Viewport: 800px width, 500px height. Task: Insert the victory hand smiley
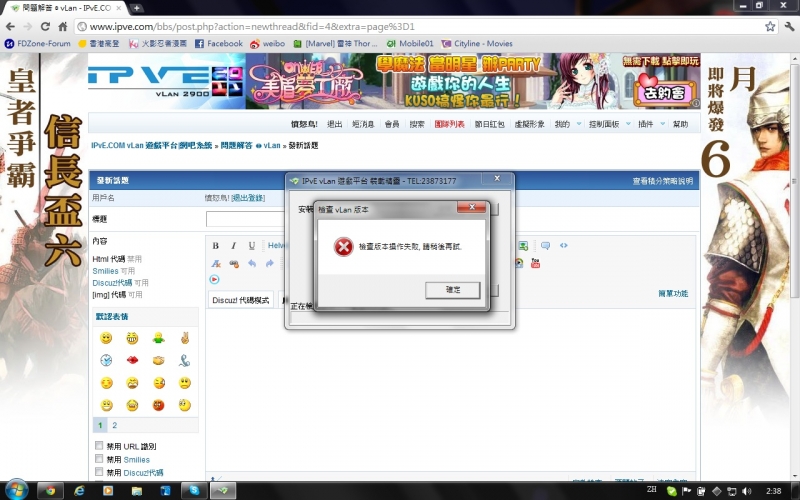(x=184, y=339)
